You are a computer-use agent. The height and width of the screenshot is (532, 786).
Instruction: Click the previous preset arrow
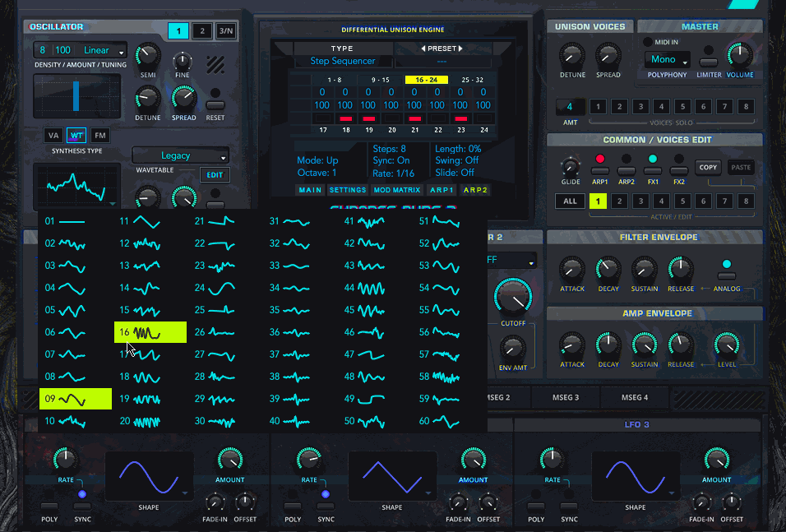click(423, 49)
